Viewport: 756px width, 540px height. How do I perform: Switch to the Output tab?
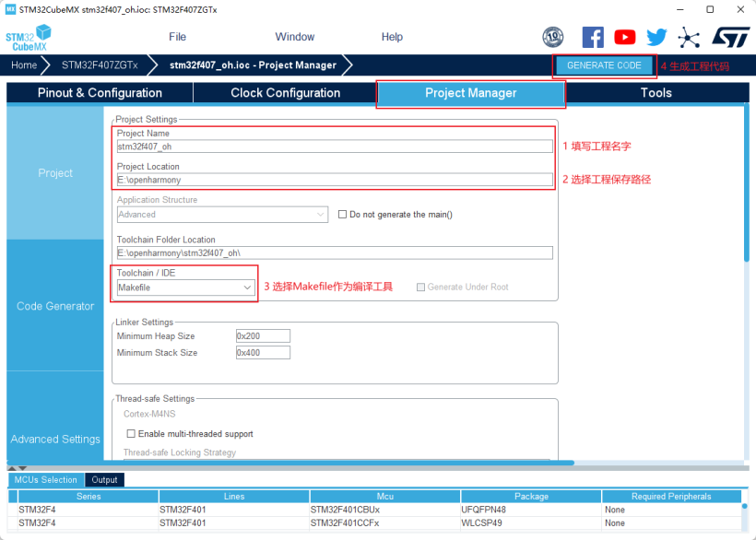click(x=104, y=480)
